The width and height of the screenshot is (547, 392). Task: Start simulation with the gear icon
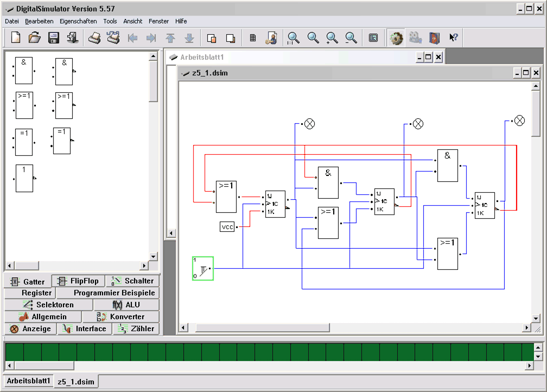(396, 37)
